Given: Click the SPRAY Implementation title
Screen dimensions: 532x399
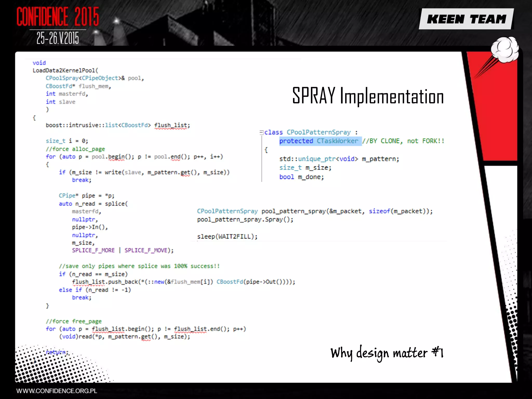Looking at the screenshot, I should pyautogui.click(x=368, y=96).
